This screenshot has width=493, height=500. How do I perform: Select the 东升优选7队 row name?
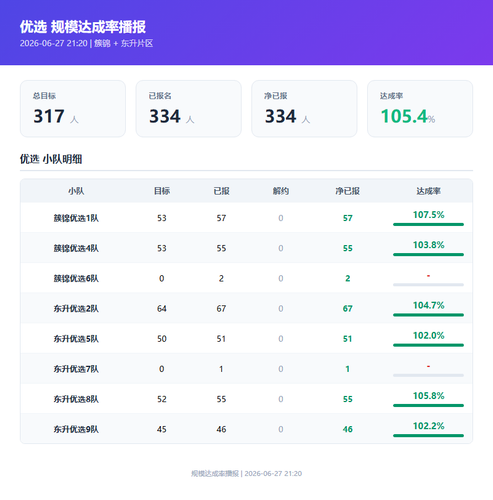[76, 369]
